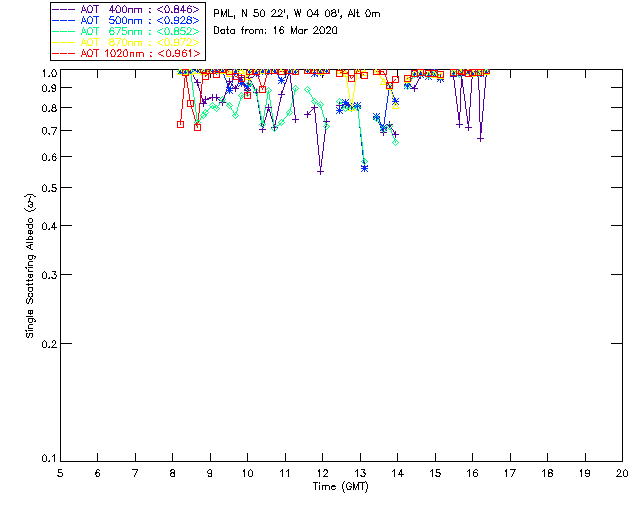Click the 0.5 tick label on y-axis
This screenshot has height=512, width=640.
(x=47, y=188)
